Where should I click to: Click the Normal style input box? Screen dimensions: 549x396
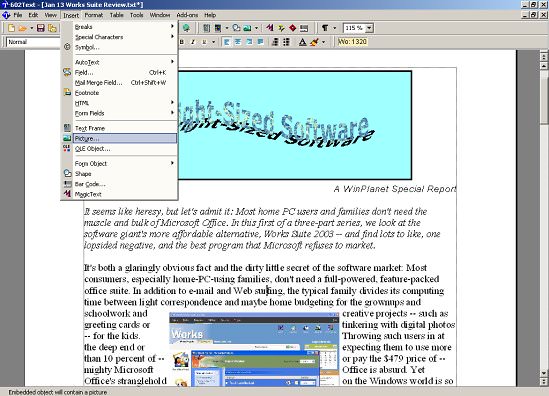coord(32,42)
